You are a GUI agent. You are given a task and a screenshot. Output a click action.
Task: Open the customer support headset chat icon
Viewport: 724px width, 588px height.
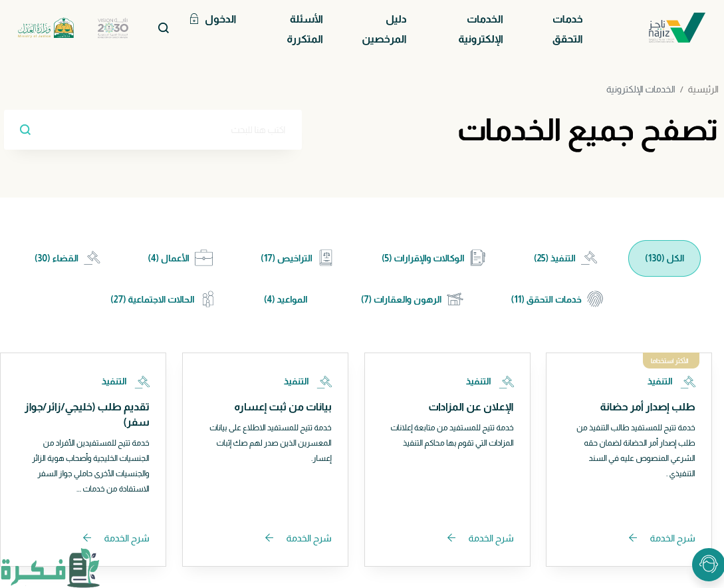click(707, 565)
